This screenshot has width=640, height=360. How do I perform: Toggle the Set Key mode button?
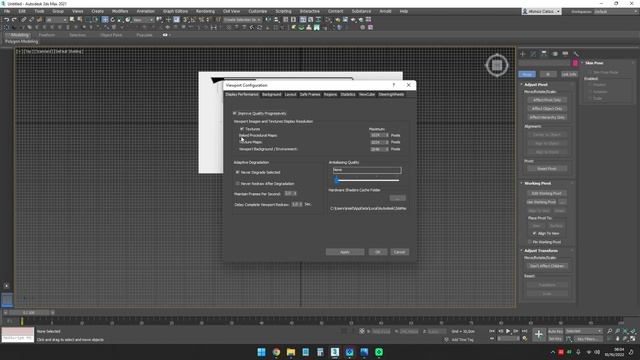(555, 339)
